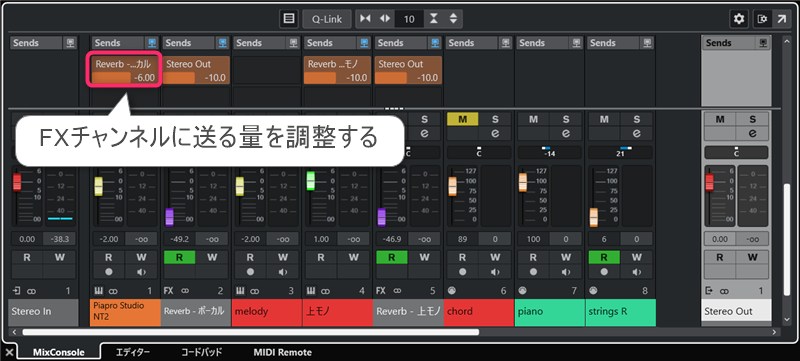
Task: Enable monitor on melody channel
Action: [283, 272]
